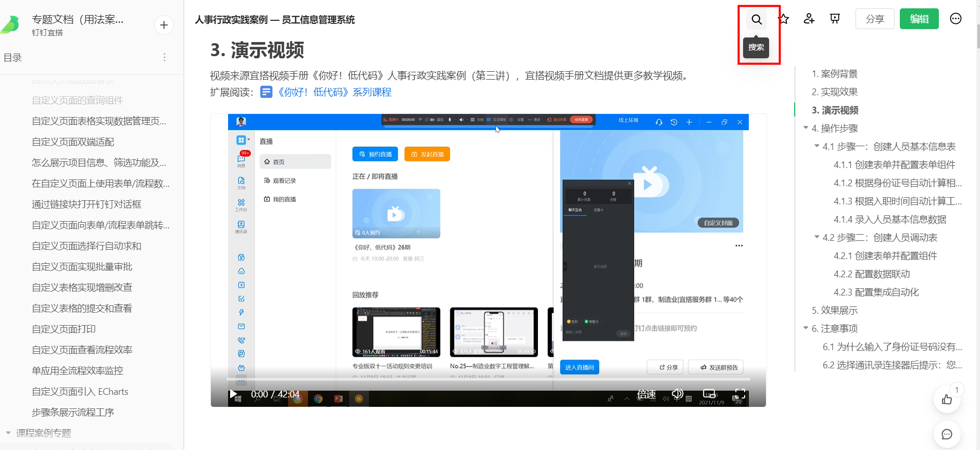Go to 4.1.3 根据入职时间自动计算 outline item
Viewport: 980px width, 450px height.
tap(898, 201)
